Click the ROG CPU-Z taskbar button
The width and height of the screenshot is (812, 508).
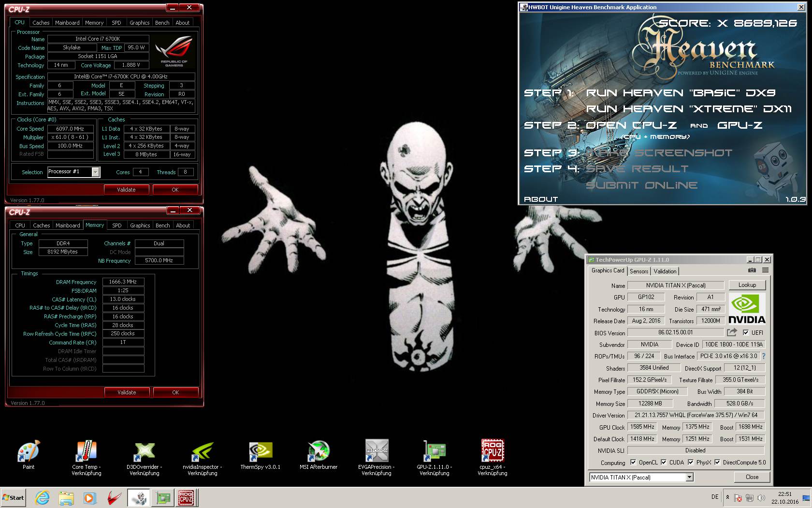click(187, 498)
